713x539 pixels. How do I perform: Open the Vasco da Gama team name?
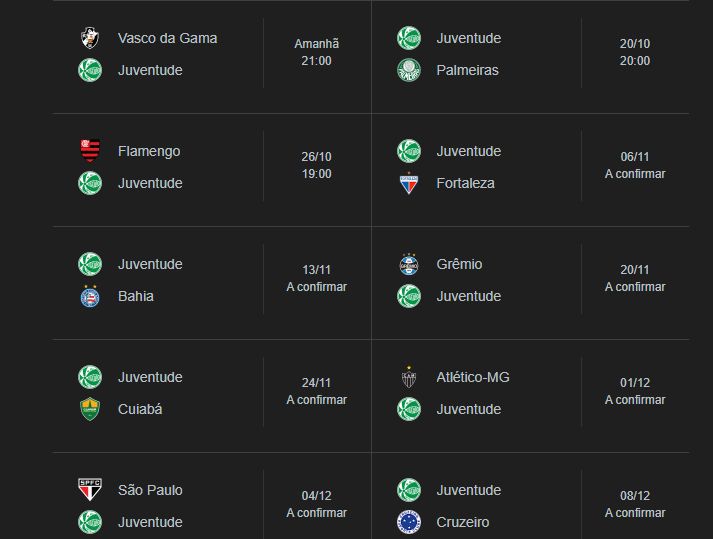[x=167, y=38]
